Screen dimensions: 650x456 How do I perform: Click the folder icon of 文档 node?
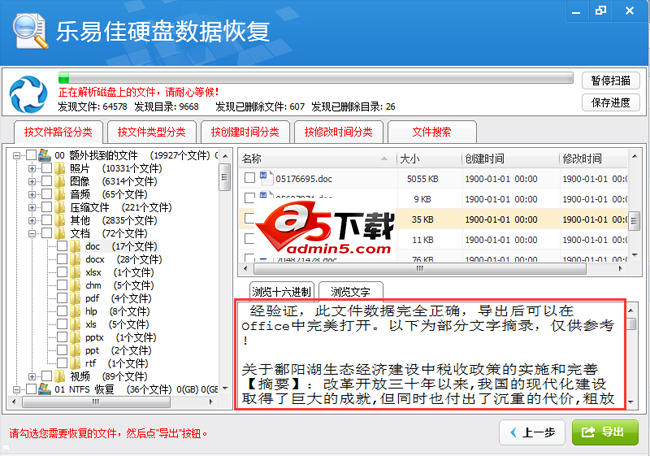pos(60,233)
